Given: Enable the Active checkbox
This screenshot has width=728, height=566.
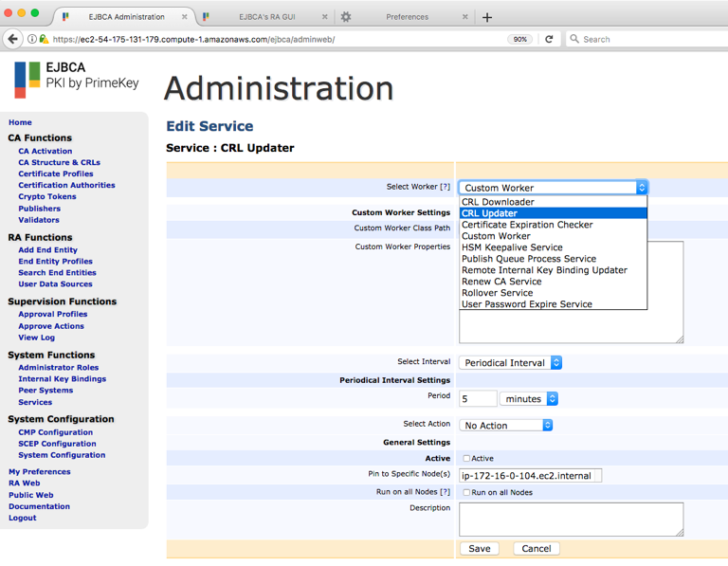Looking at the screenshot, I should tap(466, 458).
